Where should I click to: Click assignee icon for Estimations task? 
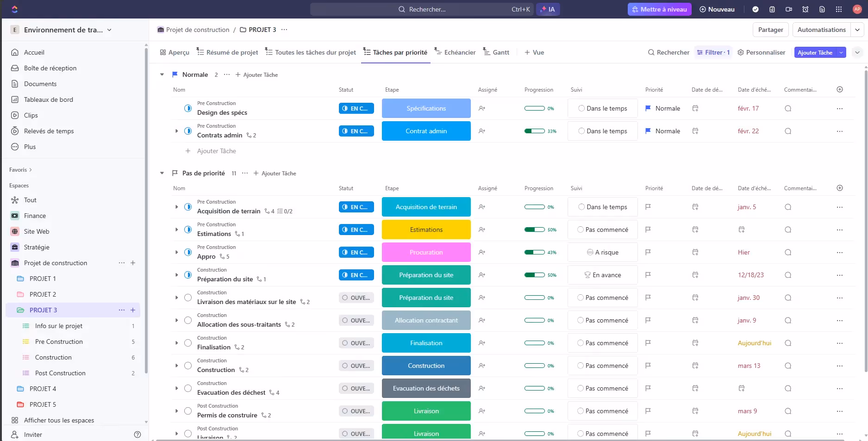point(482,230)
